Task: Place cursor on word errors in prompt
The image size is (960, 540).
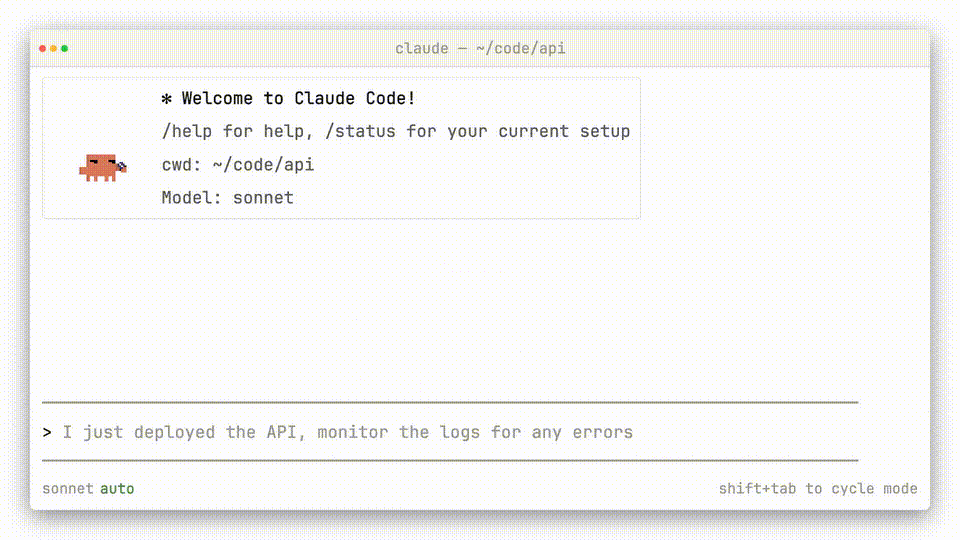Action: [x=603, y=432]
